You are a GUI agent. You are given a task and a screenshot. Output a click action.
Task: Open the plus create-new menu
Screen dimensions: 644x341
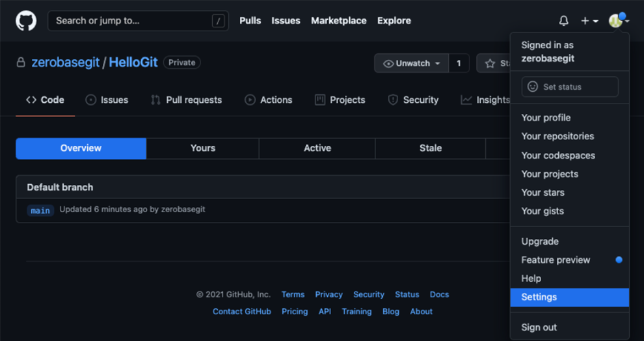[x=589, y=21]
